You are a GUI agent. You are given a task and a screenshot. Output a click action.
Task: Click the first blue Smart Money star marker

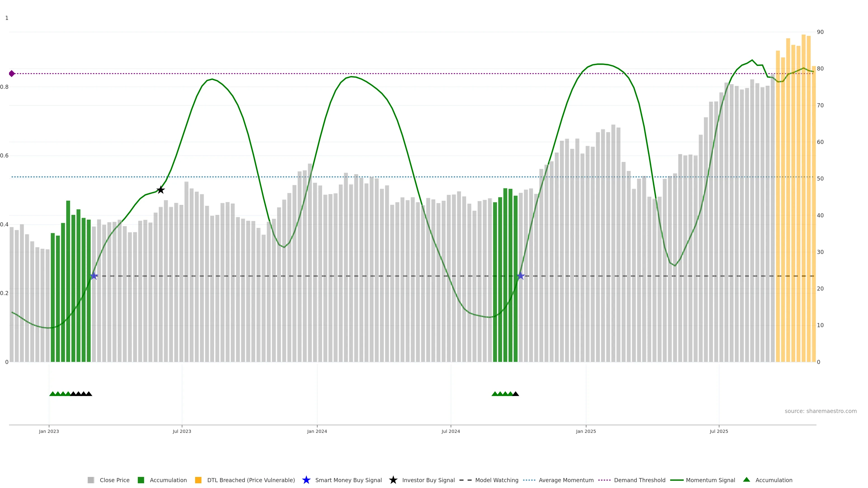[x=94, y=276]
